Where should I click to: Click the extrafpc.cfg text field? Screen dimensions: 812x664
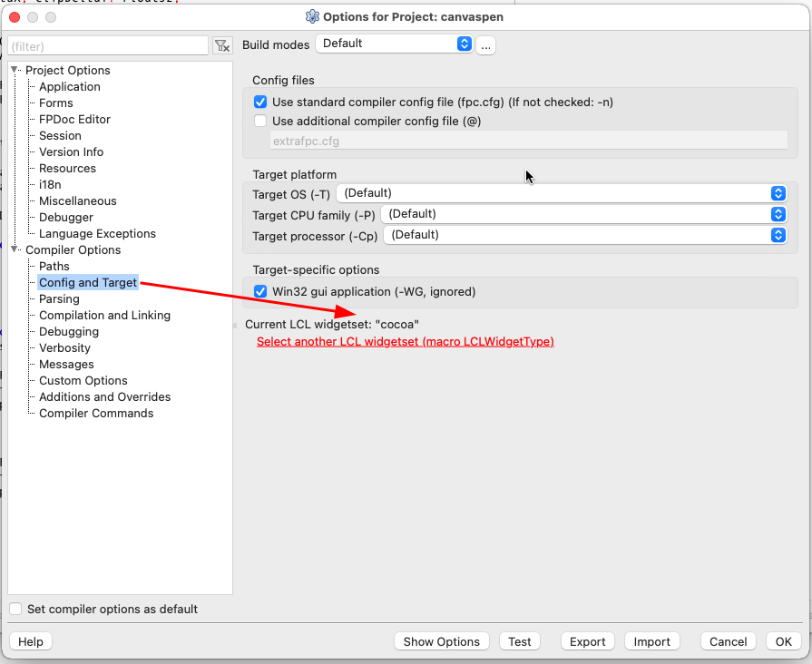pyautogui.click(x=529, y=141)
